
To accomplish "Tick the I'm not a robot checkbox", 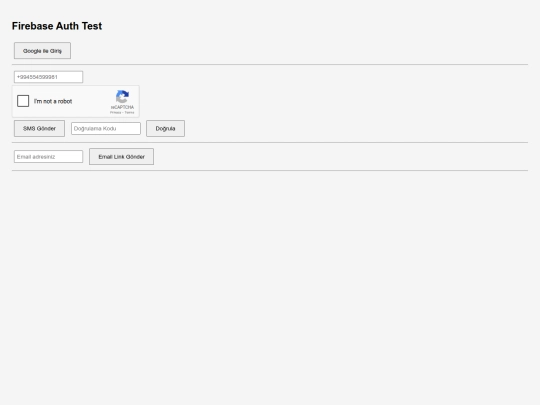I will 23,101.
